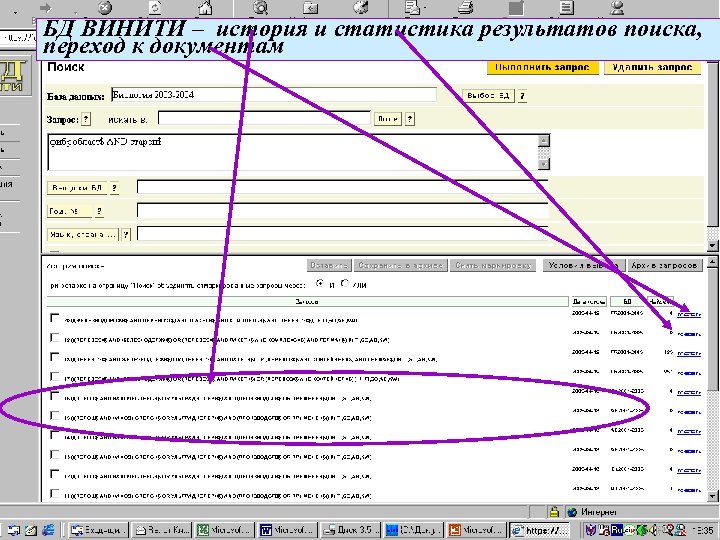Click the search form frame scroll-down arrow
720x540 pixels.
712,246
